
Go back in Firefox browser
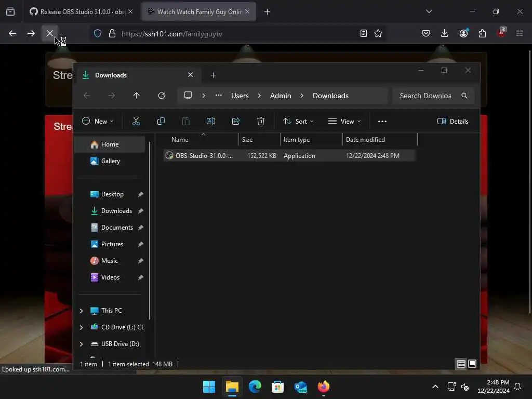click(x=12, y=33)
